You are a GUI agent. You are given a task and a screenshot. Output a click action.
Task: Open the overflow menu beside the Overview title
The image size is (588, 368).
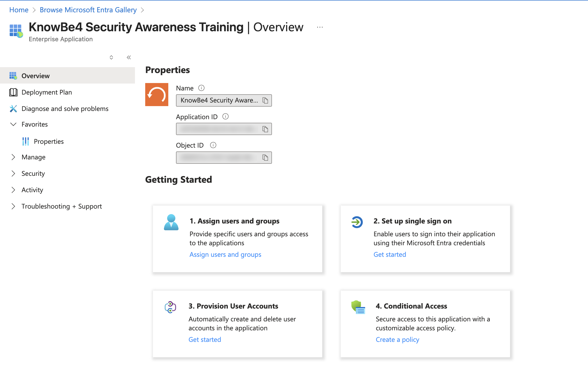319,27
